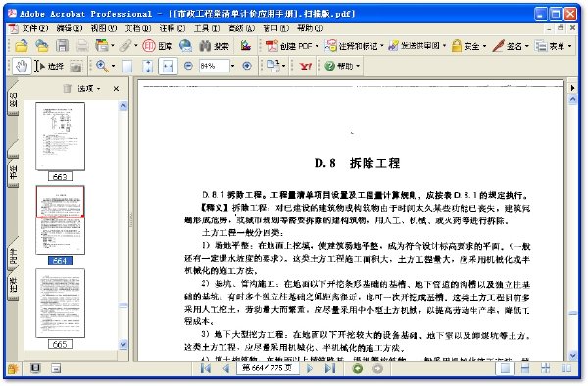Switch to Continuous page layout button
Image resolution: width=588 pixels, height=386 pixels.
525,368
